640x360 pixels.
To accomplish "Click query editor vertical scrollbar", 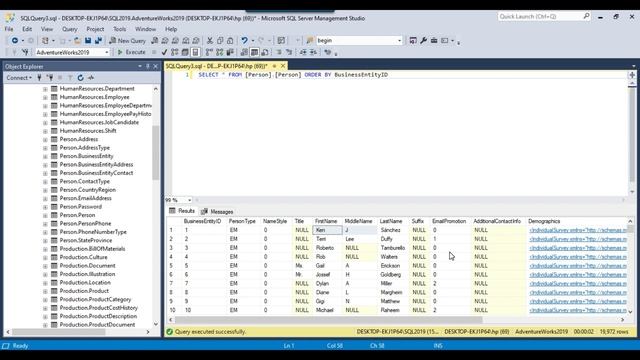I will coord(632,135).
